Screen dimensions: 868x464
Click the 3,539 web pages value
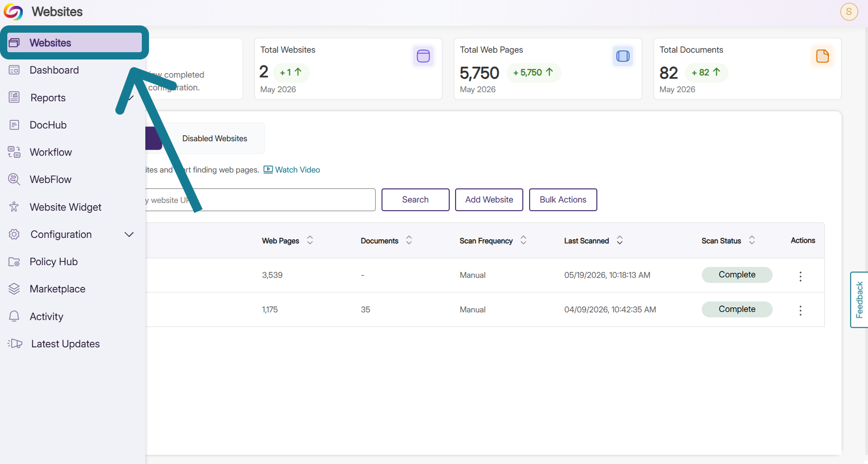coord(272,275)
